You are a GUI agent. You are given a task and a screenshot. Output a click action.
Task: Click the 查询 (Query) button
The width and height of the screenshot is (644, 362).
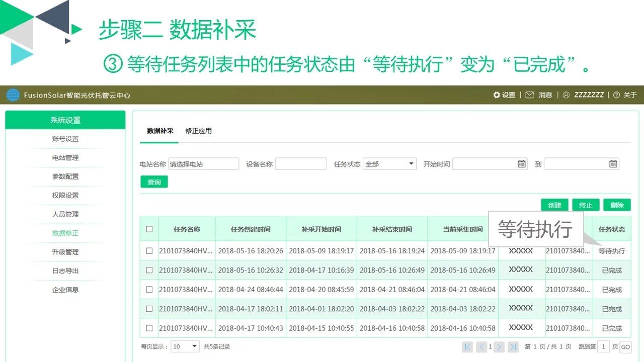coord(154,182)
